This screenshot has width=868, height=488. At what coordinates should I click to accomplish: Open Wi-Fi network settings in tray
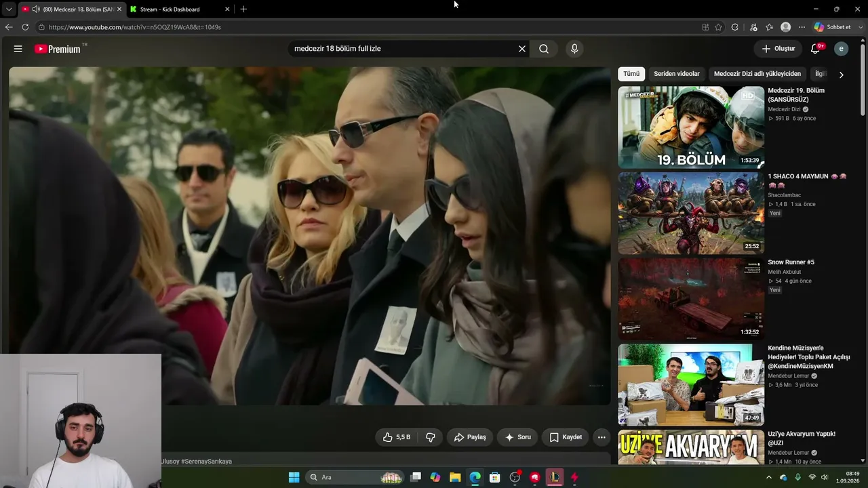click(812, 477)
